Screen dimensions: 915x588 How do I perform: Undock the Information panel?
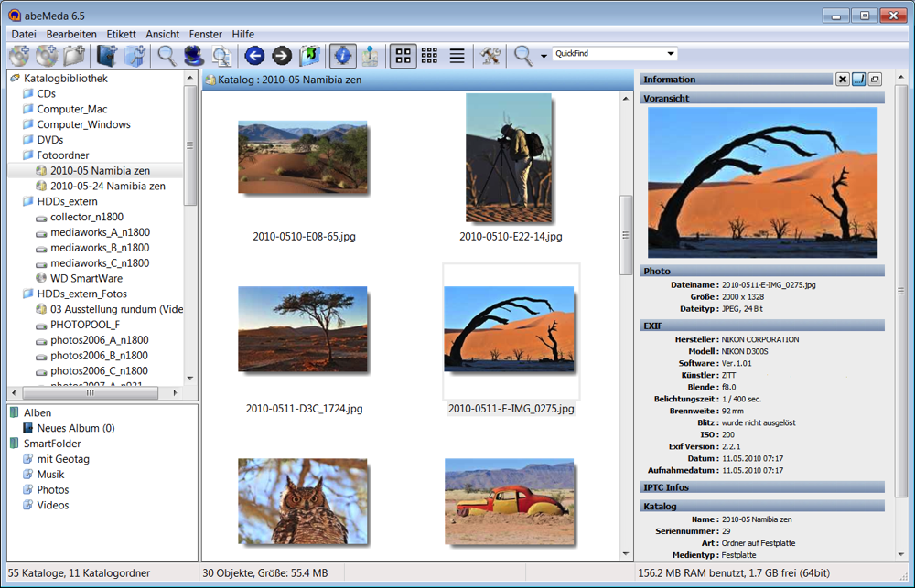point(876,80)
